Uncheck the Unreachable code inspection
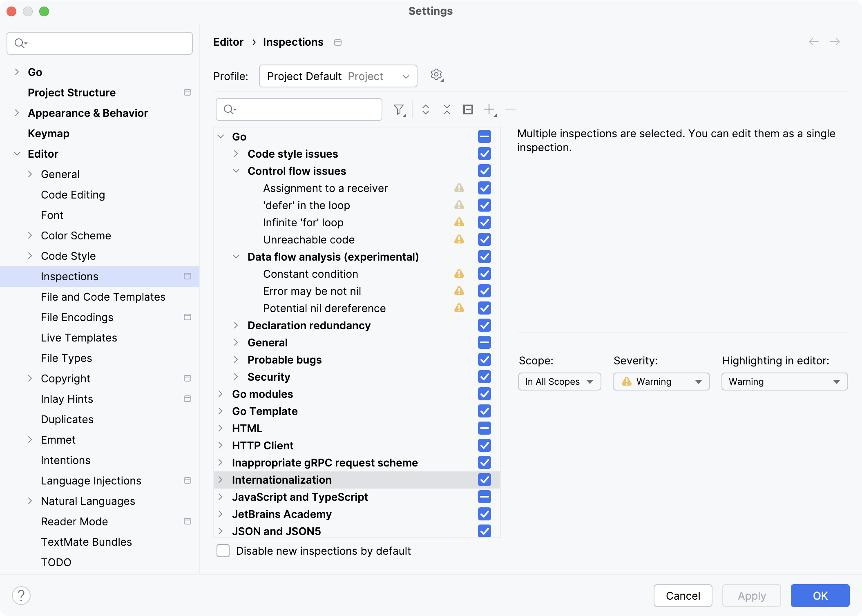862x616 pixels. coord(485,239)
